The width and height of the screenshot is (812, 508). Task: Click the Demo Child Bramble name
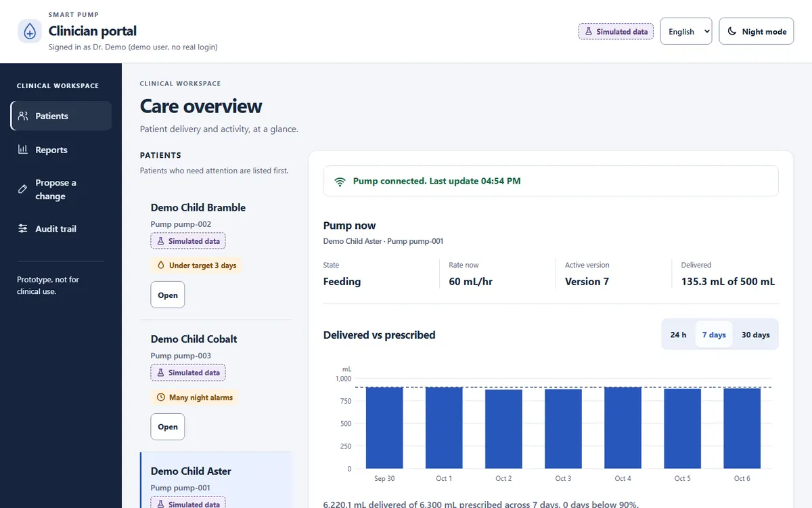(198, 208)
